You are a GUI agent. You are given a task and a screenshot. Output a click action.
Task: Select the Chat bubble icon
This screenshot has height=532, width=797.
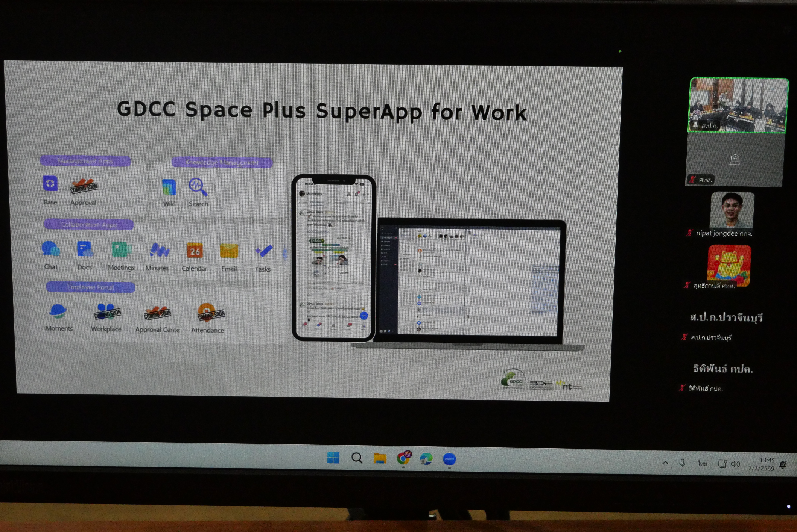[x=51, y=249]
